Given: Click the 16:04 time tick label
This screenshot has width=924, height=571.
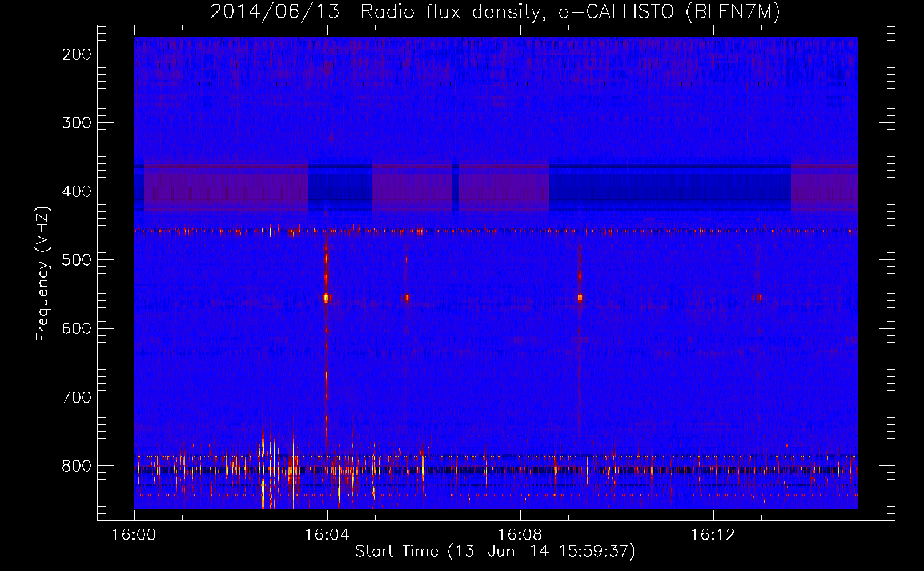Looking at the screenshot, I should click(327, 535).
